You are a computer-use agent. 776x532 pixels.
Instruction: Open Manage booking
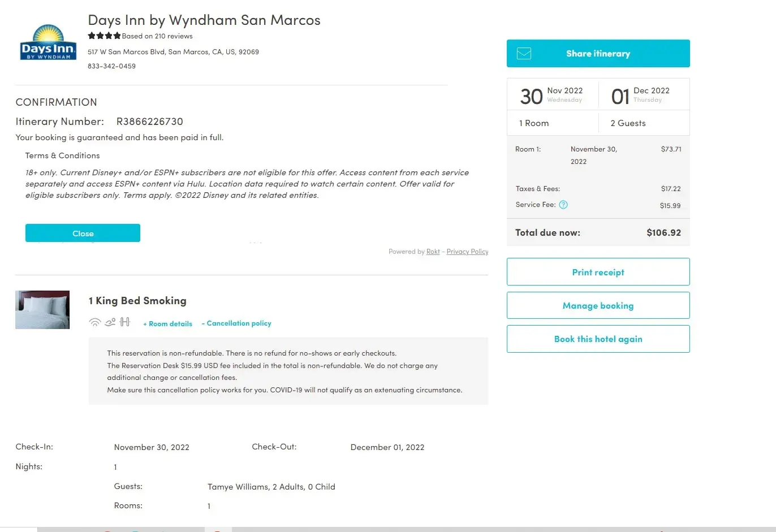[x=598, y=305]
